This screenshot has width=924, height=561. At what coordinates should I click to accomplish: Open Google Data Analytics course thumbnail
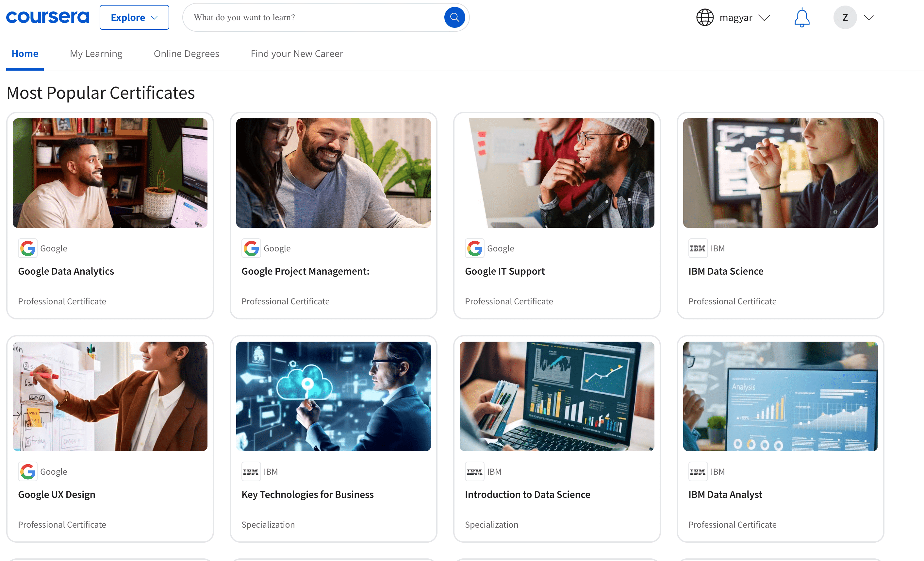tap(110, 173)
